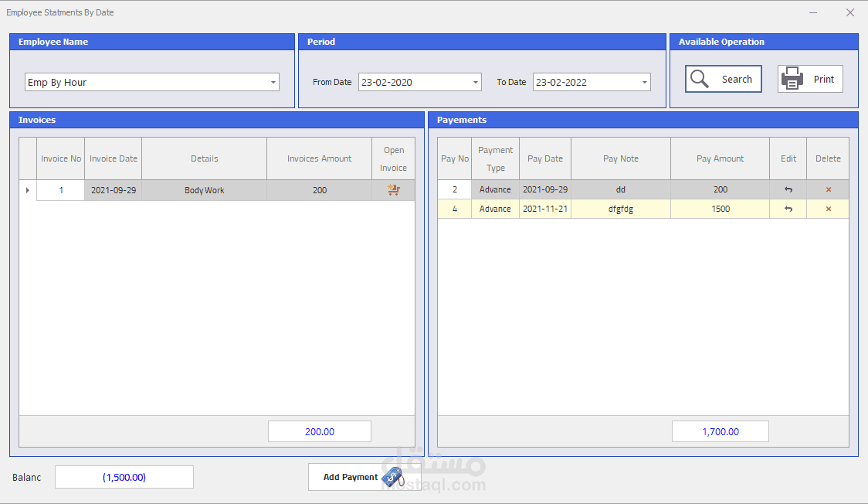Click the Payment Type column header
This screenshot has height=504, width=868.
pos(496,158)
